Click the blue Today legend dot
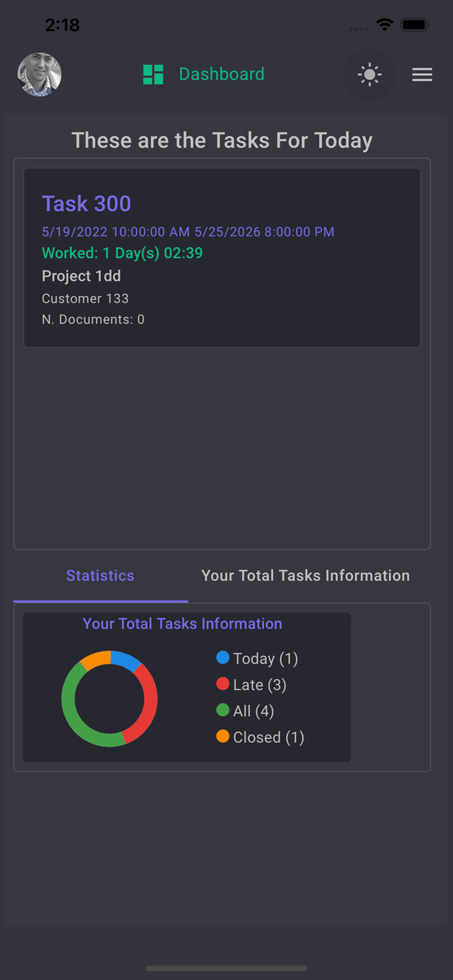The height and width of the screenshot is (980, 453). (223, 658)
